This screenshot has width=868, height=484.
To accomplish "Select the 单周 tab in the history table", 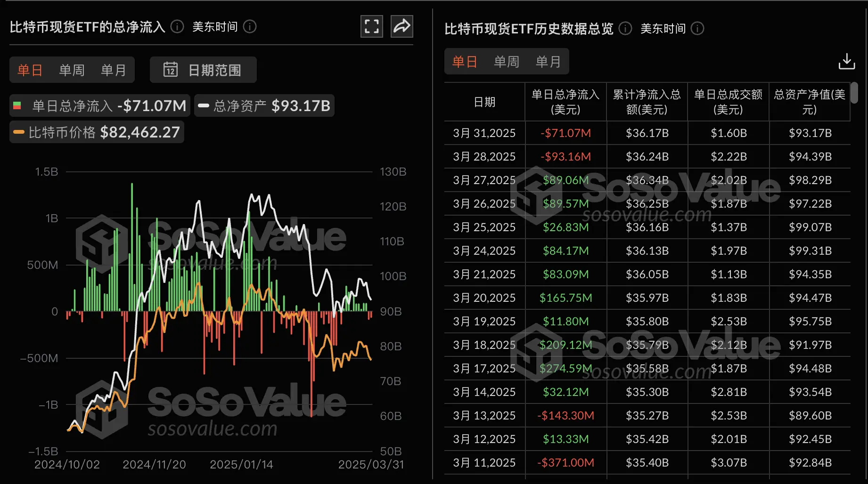I will [x=506, y=61].
